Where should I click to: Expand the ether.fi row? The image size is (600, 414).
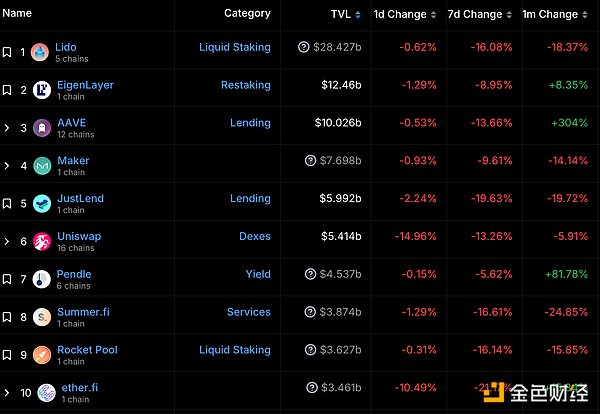7,392
